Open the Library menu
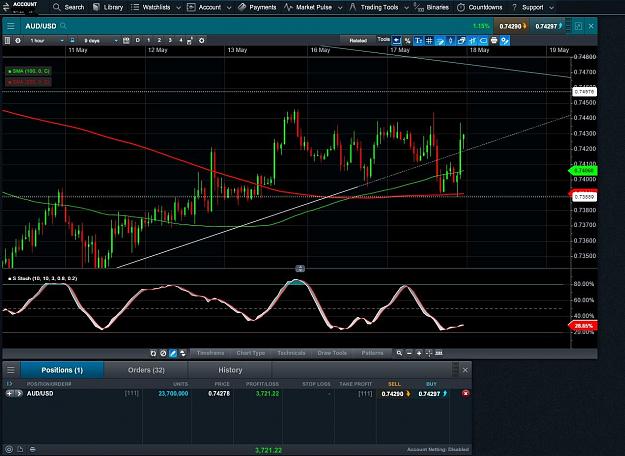The width and height of the screenshot is (625, 456). point(108,7)
